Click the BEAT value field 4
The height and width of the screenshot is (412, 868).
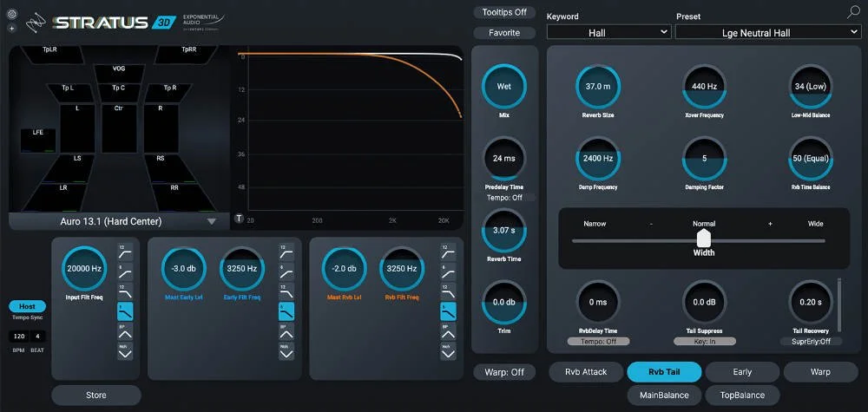coord(37,337)
